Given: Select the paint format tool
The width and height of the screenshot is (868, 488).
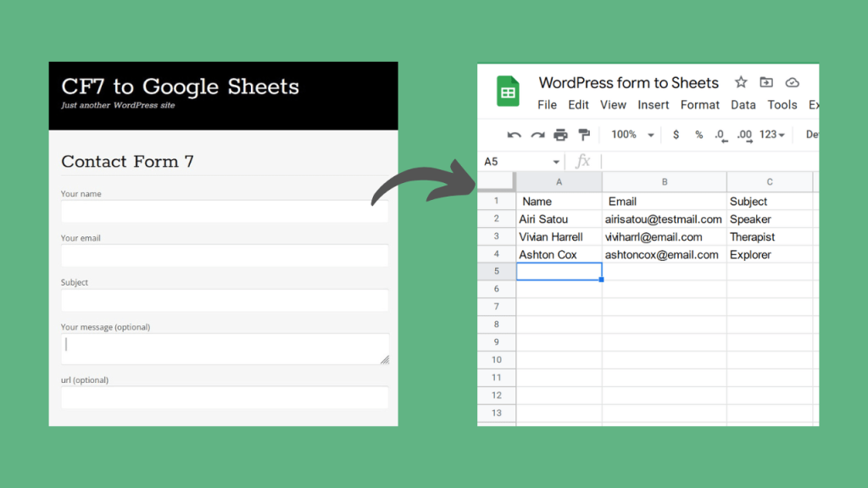Looking at the screenshot, I should [584, 135].
